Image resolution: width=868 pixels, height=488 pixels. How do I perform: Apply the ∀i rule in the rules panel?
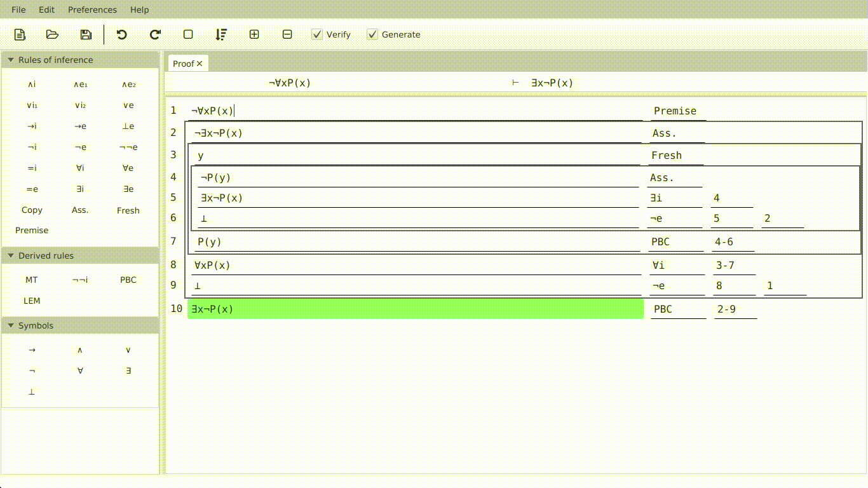tap(80, 168)
